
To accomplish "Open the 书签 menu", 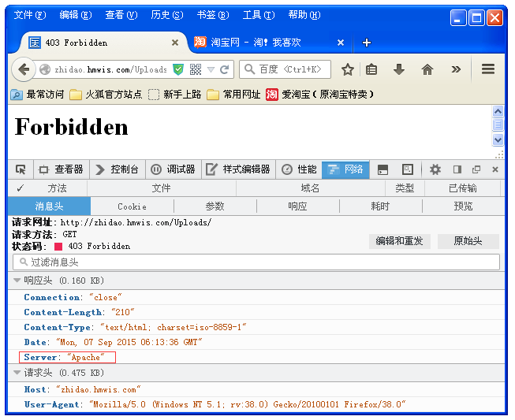I will tap(213, 15).
